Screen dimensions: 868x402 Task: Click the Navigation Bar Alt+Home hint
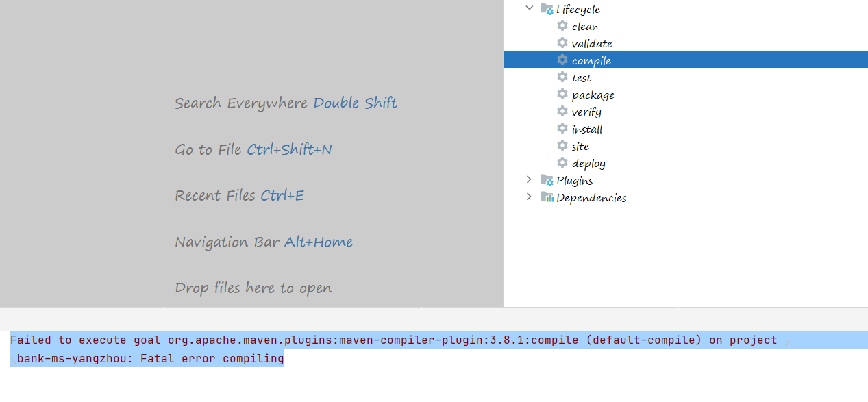tap(264, 242)
